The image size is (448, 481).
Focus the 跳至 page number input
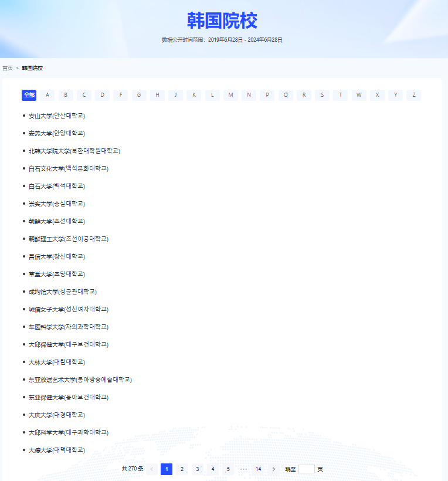306,469
